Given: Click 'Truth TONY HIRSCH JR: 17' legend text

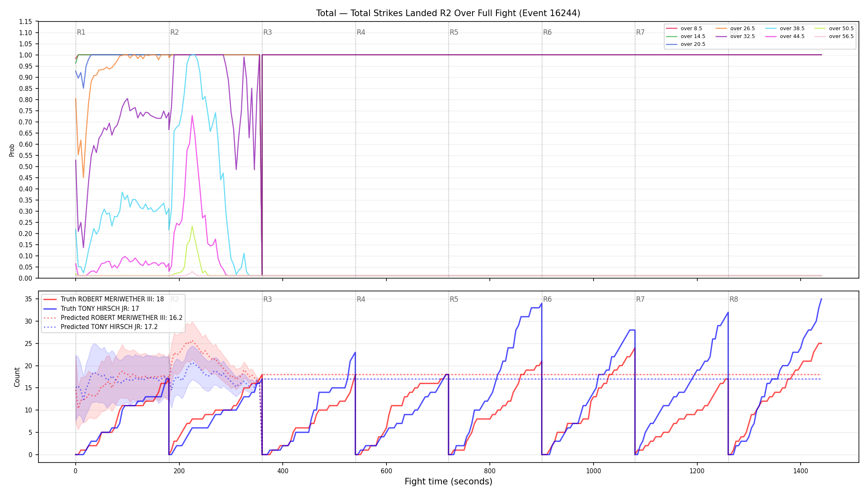Looking at the screenshot, I should click(100, 308).
